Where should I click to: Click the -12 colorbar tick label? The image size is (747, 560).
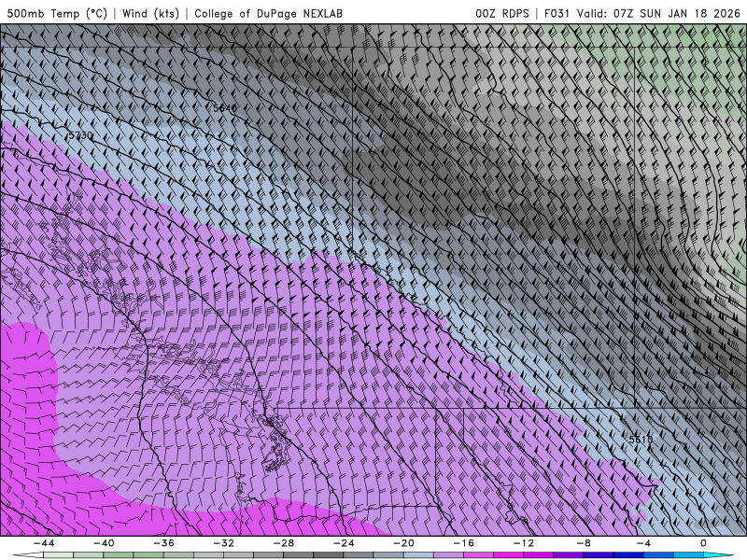point(524,543)
